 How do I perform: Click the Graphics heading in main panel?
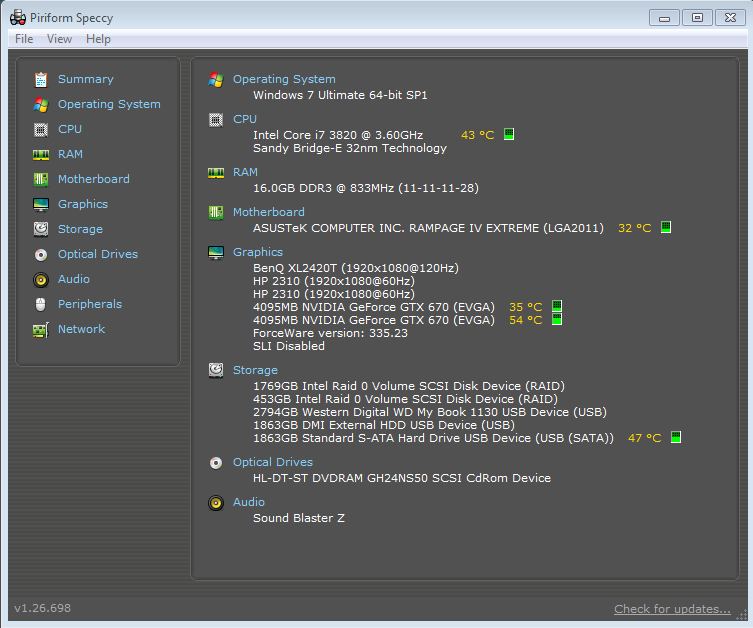coord(258,252)
